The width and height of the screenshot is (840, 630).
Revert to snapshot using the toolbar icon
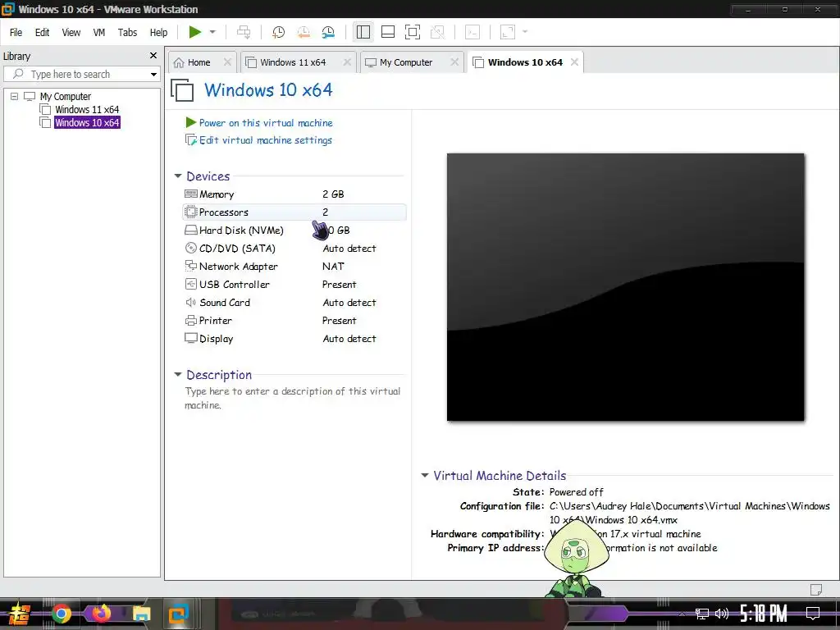(304, 32)
